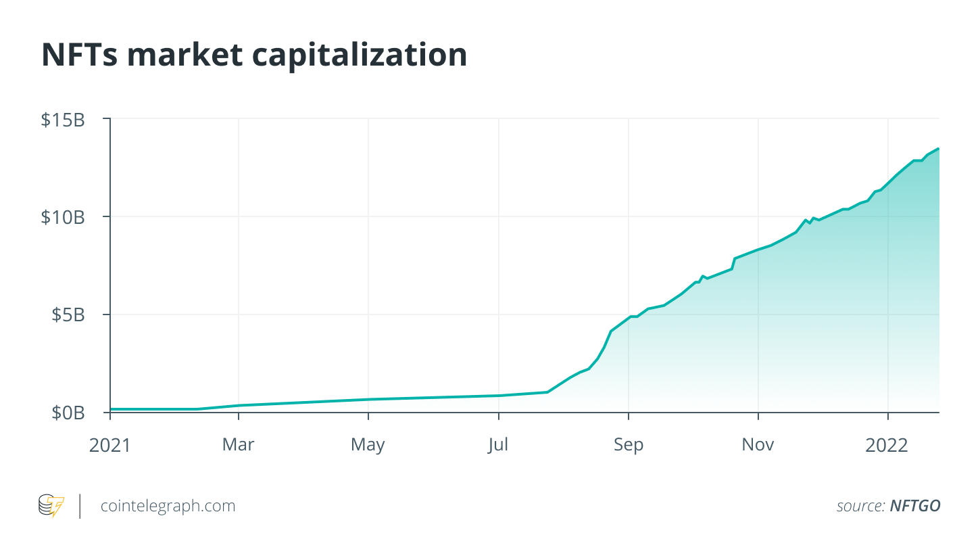Click the line's starting point at 2021
The image size is (980, 560).
pyautogui.click(x=111, y=409)
